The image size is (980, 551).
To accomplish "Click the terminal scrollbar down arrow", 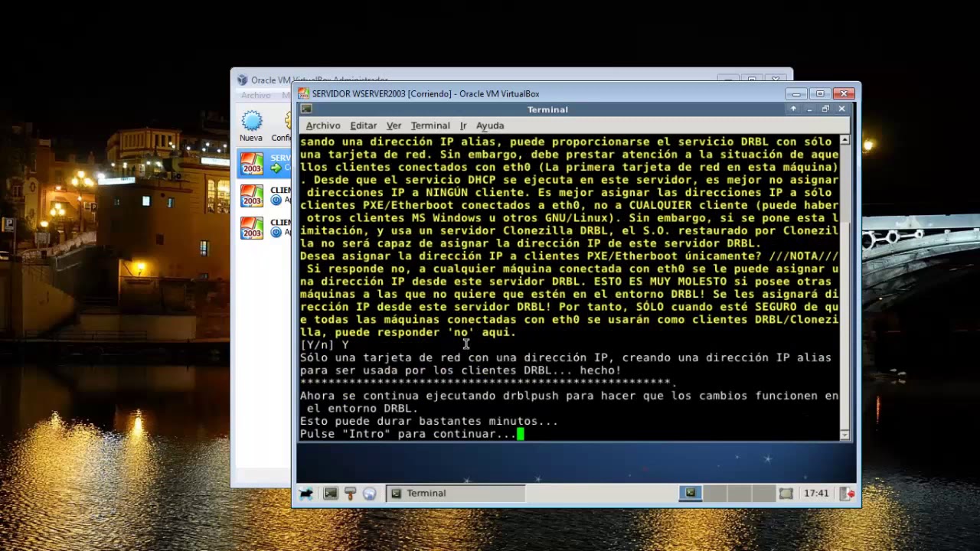I will pos(844,435).
